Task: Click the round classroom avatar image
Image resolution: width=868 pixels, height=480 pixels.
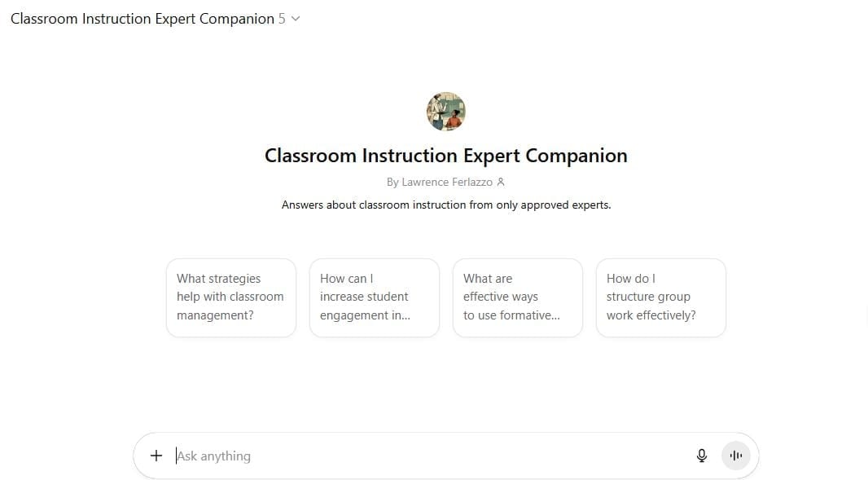Action: click(x=446, y=112)
